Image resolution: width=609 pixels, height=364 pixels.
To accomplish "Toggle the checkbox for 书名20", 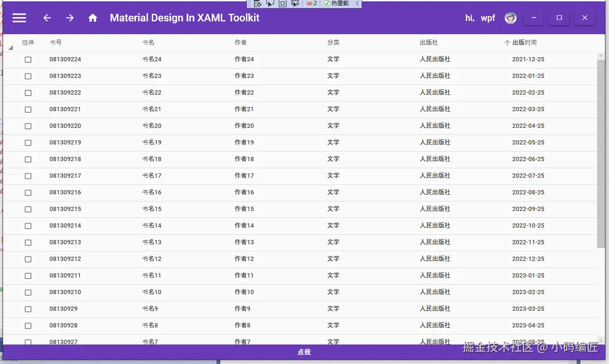I will [x=28, y=126].
